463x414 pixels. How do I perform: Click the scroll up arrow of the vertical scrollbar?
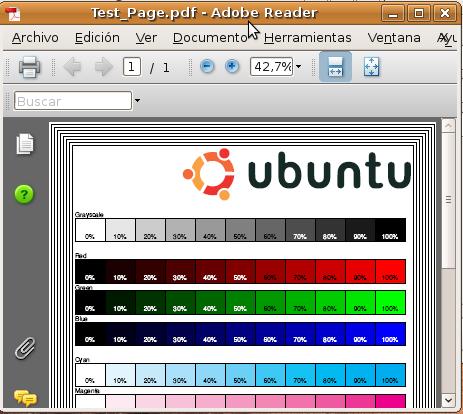[x=448, y=126]
